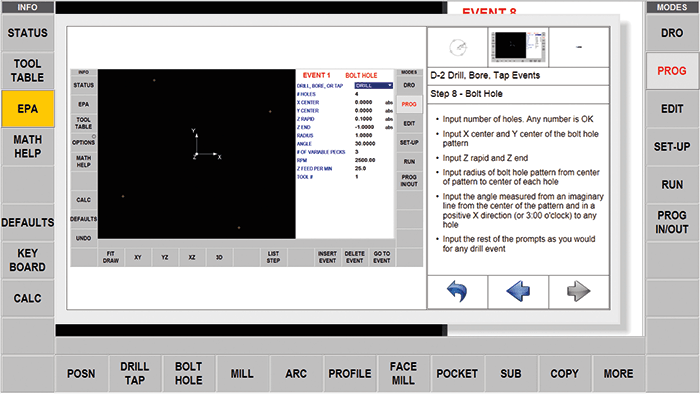This screenshot has height=394, width=700.
Task: Switch to RUN mode in outer MODES column
Action: point(672,184)
